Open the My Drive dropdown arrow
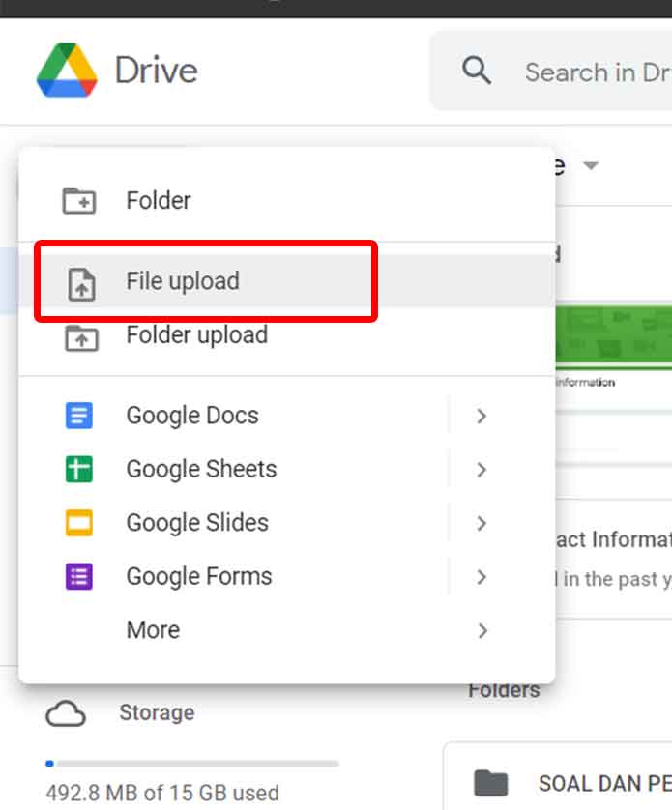672x810 pixels. click(592, 165)
